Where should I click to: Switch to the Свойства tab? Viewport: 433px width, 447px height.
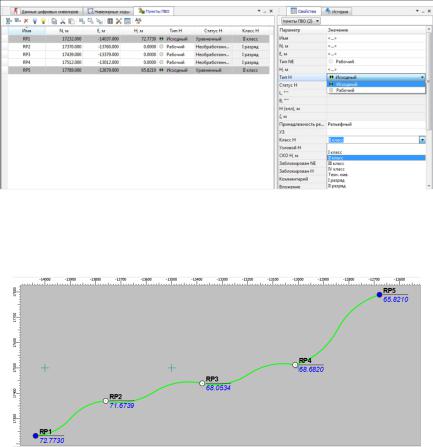coord(303,11)
